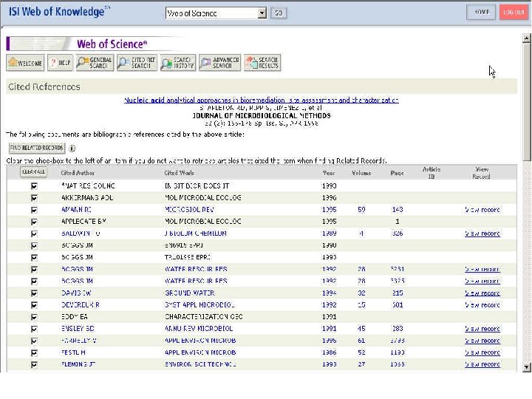View record for DEVEREUX R row
532x399 pixels.
click(x=482, y=305)
